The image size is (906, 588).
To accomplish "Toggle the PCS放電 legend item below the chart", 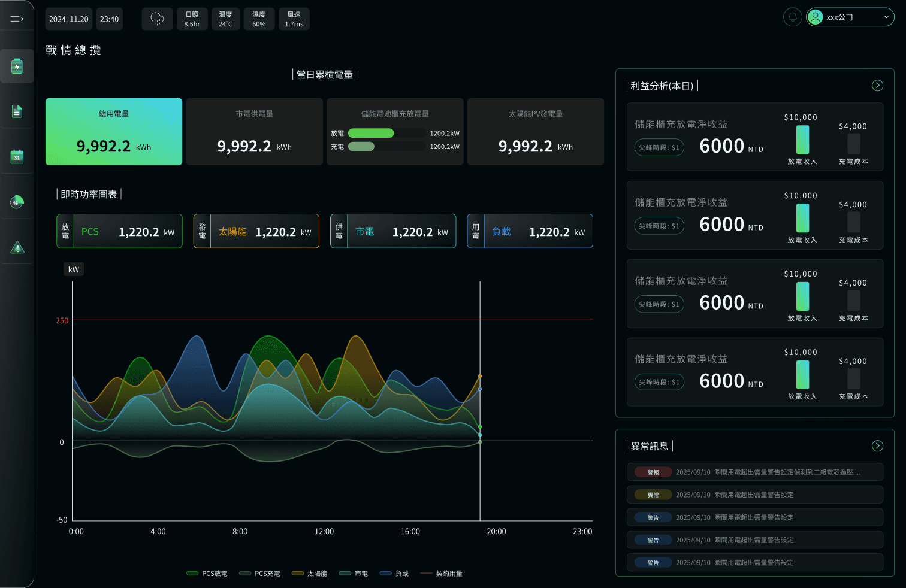I will tap(207, 573).
